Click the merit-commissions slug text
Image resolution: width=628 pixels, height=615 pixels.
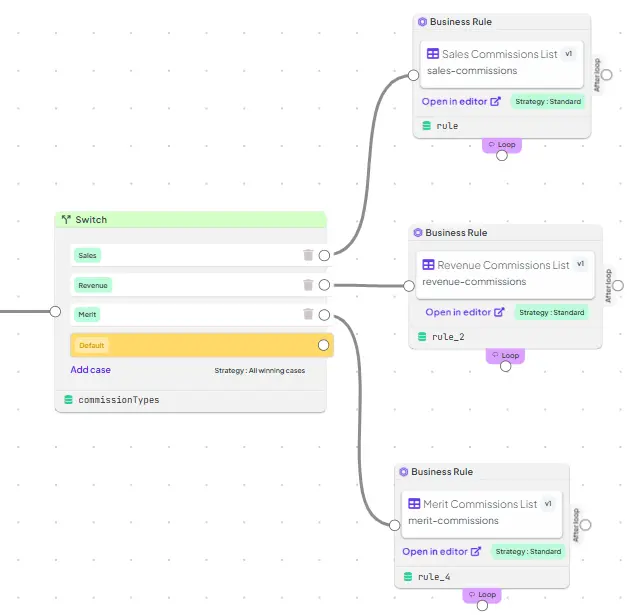coord(453,521)
